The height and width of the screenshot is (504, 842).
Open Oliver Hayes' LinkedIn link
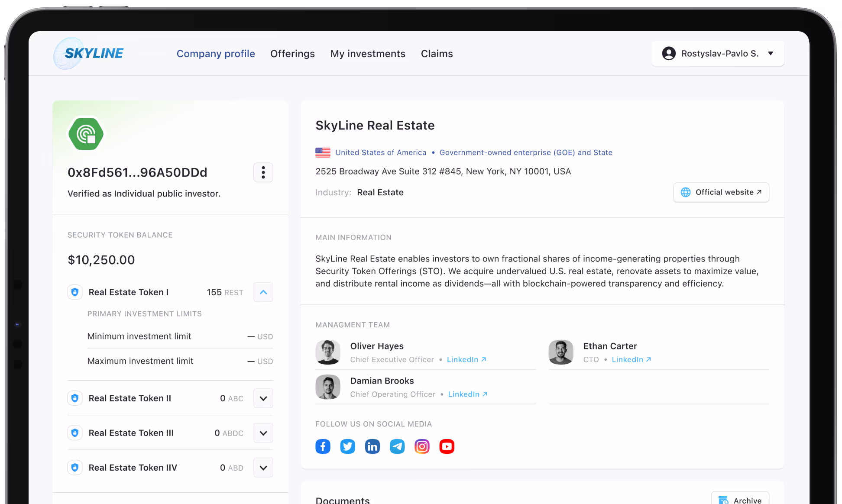pos(466,359)
